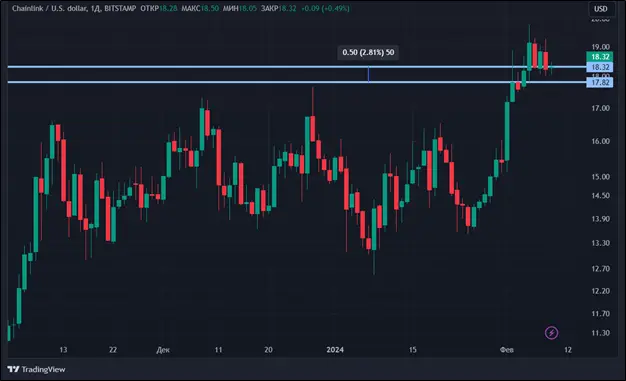The image size is (626, 381).
Task: Click the 14.50 price axis label
Action: (600, 195)
